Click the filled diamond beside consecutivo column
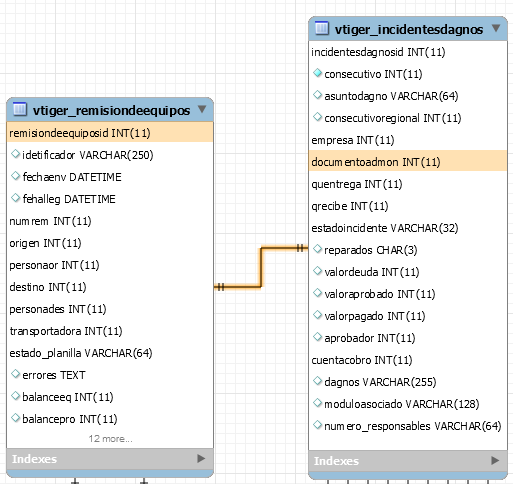 click(x=317, y=73)
